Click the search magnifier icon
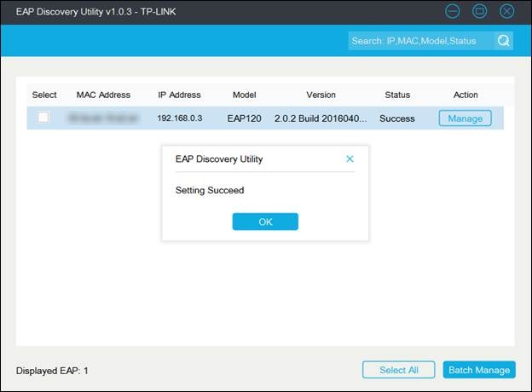 [x=504, y=41]
